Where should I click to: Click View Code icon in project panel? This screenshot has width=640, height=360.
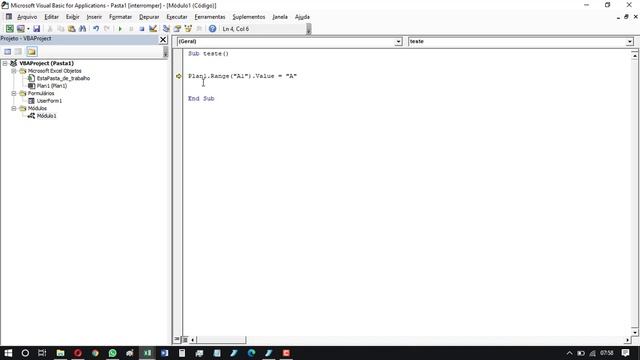[x=7, y=51]
